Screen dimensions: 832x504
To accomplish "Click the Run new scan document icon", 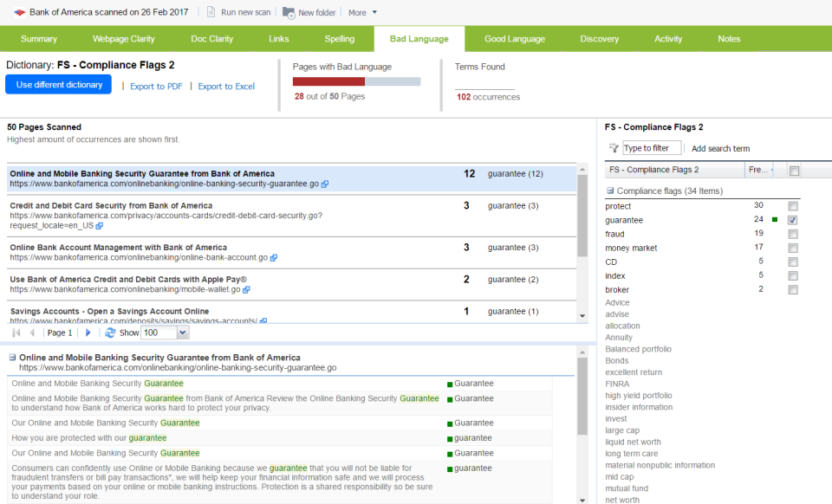I will [x=211, y=12].
